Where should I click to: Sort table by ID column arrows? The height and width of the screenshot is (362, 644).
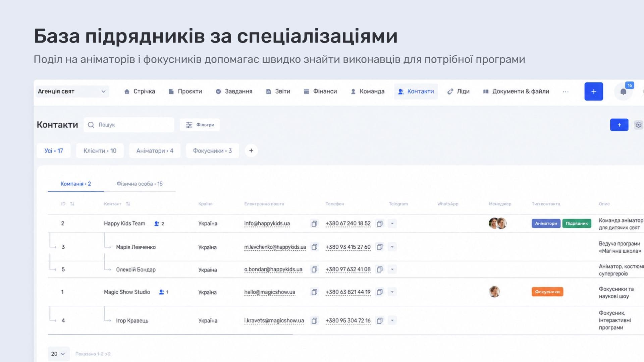tap(72, 204)
